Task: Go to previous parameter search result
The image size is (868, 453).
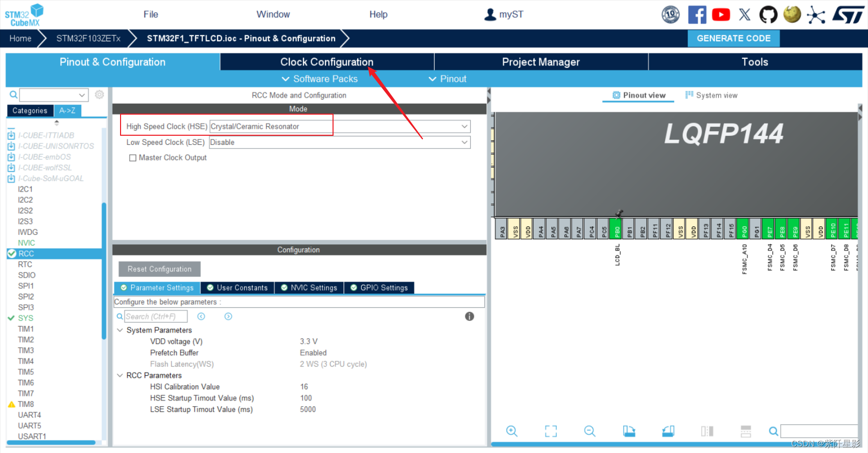Action: (x=201, y=316)
